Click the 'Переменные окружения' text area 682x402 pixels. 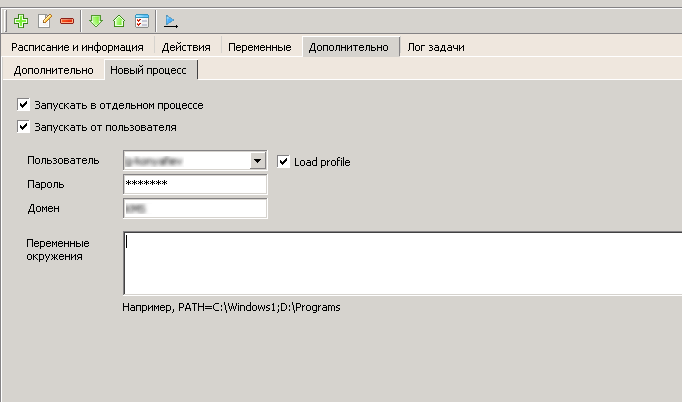[400, 262]
